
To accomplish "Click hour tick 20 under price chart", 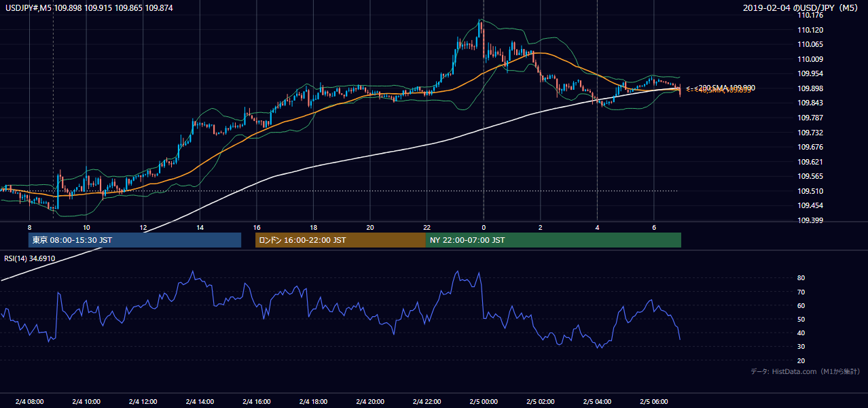I will pyautogui.click(x=370, y=227).
